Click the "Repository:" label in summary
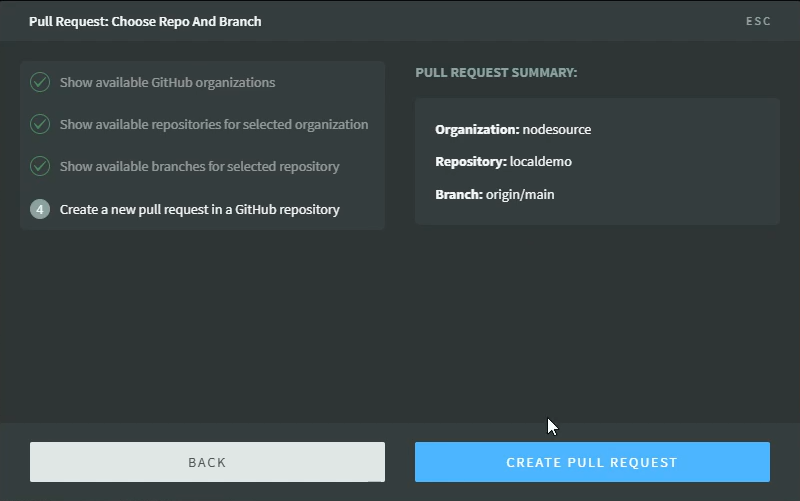 click(471, 162)
